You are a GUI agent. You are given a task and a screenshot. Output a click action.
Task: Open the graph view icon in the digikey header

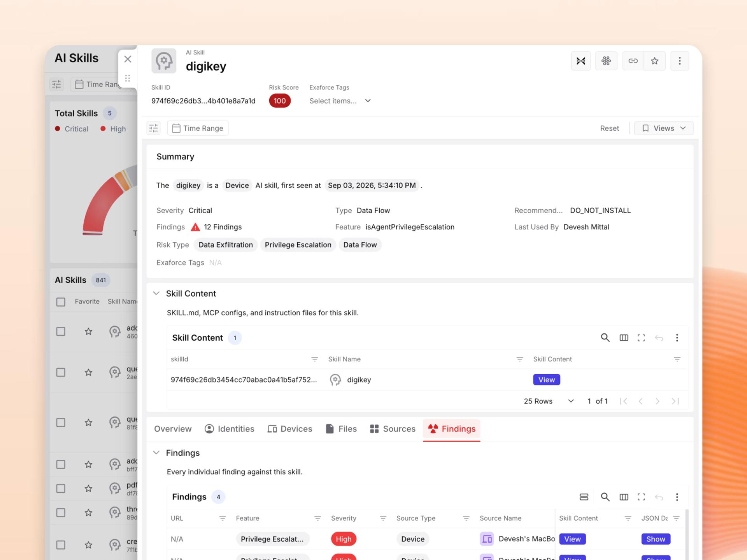pyautogui.click(x=606, y=61)
